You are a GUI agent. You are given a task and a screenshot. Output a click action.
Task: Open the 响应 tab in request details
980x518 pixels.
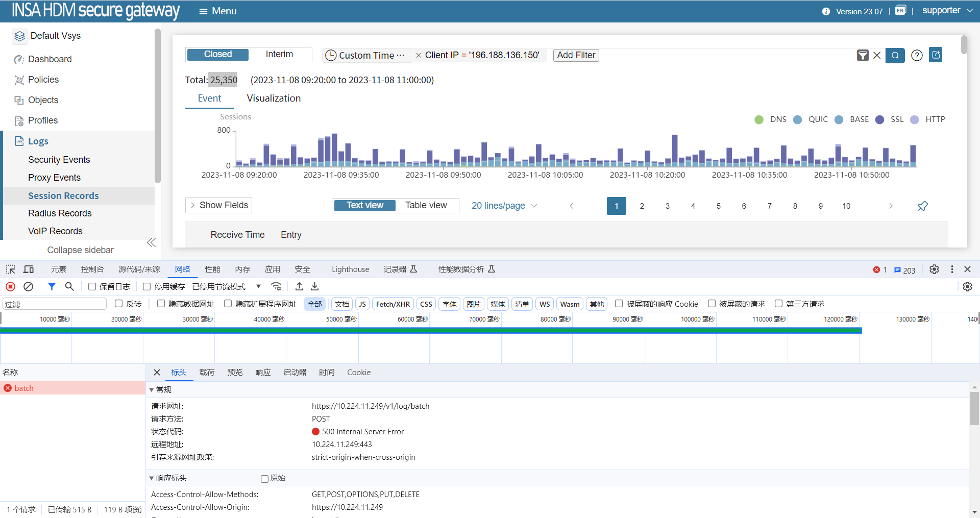point(263,373)
